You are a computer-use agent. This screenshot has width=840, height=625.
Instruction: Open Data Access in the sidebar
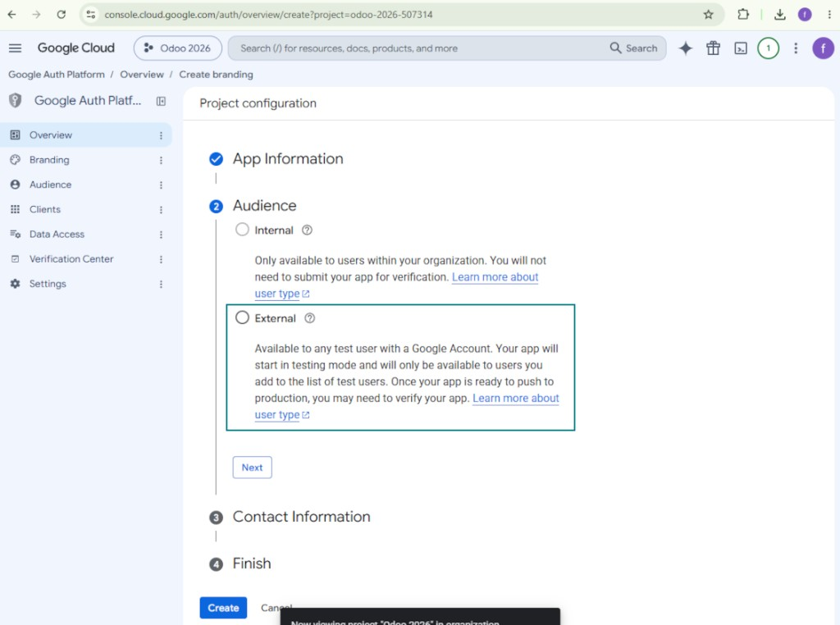85,234
